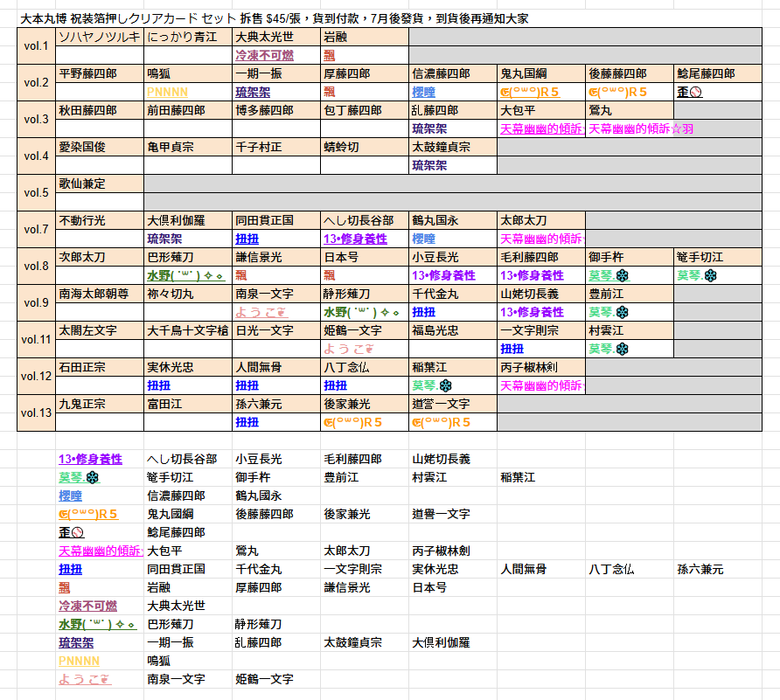Click the 蜻蛉切 cell
Image resolution: width=780 pixels, height=700 pixels.
[x=365, y=147]
